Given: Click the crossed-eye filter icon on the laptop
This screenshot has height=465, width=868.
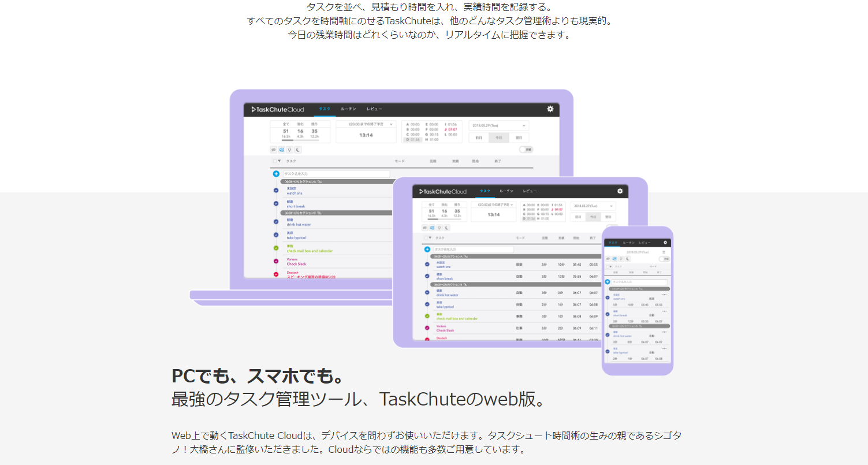Looking at the screenshot, I should coord(274,150).
